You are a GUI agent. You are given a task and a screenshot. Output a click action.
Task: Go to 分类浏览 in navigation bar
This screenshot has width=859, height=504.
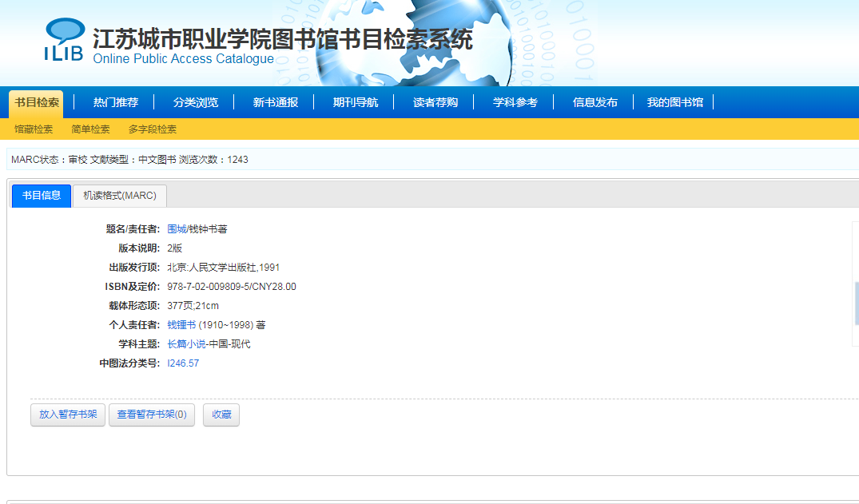click(196, 102)
